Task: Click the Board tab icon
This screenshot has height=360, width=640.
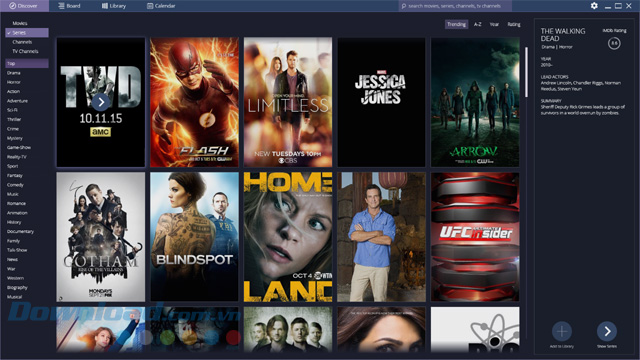Action: pyautogui.click(x=61, y=6)
